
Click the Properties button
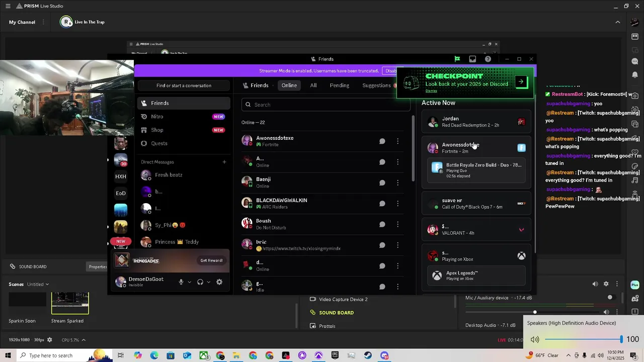click(x=98, y=266)
